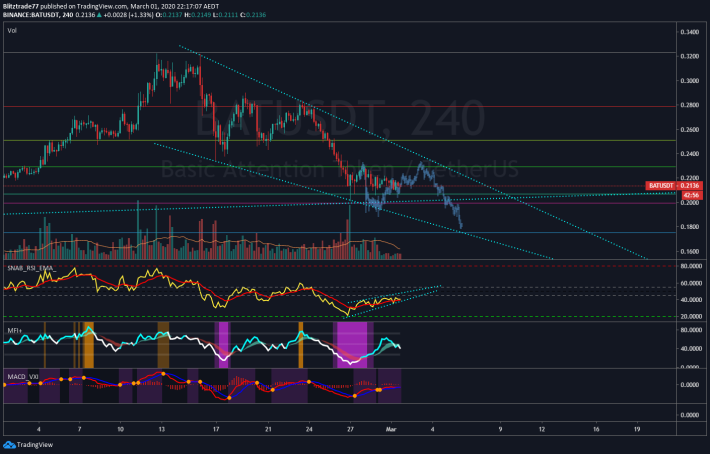710x454 pixels.
Task: Click the 0.3400 price axis label
Action: point(688,32)
